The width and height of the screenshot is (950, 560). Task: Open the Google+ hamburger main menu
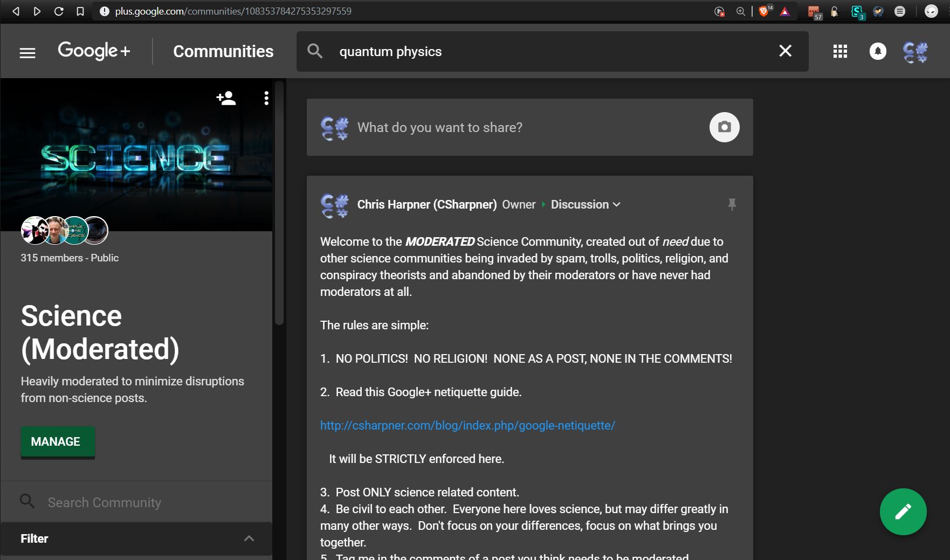click(27, 53)
